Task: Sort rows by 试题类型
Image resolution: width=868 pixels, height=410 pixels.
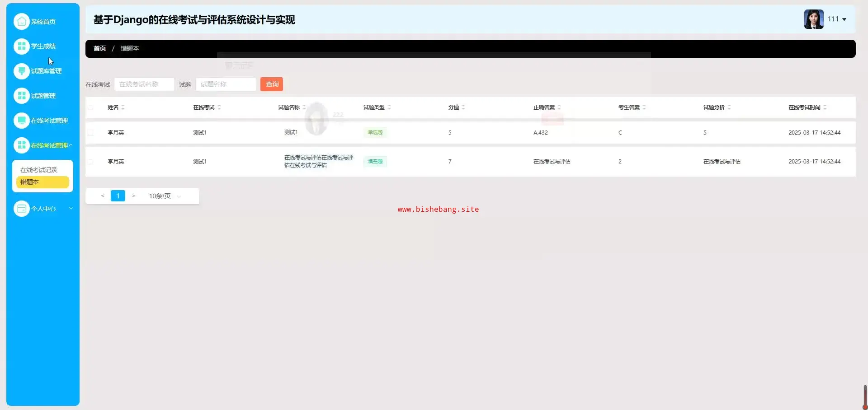Action: coord(389,107)
